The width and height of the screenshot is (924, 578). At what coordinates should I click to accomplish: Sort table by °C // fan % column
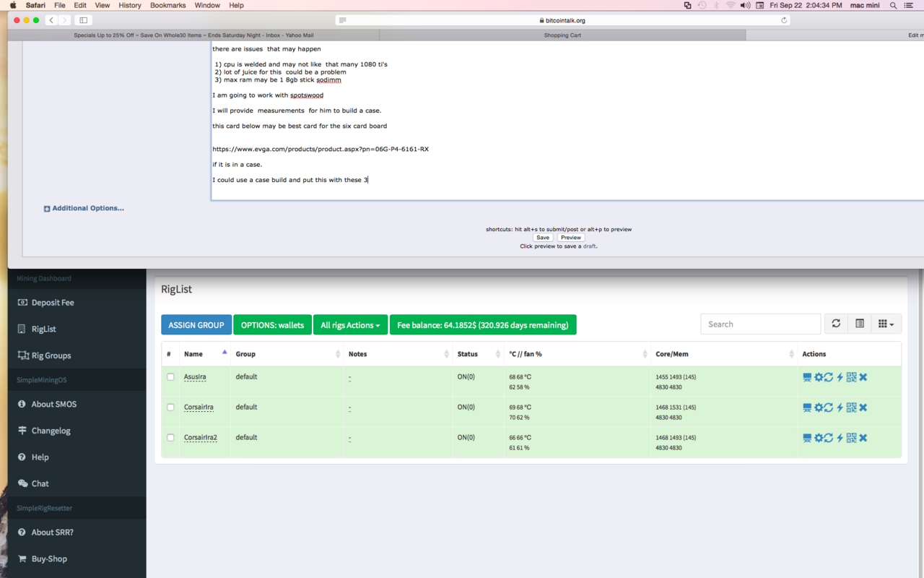click(x=577, y=354)
